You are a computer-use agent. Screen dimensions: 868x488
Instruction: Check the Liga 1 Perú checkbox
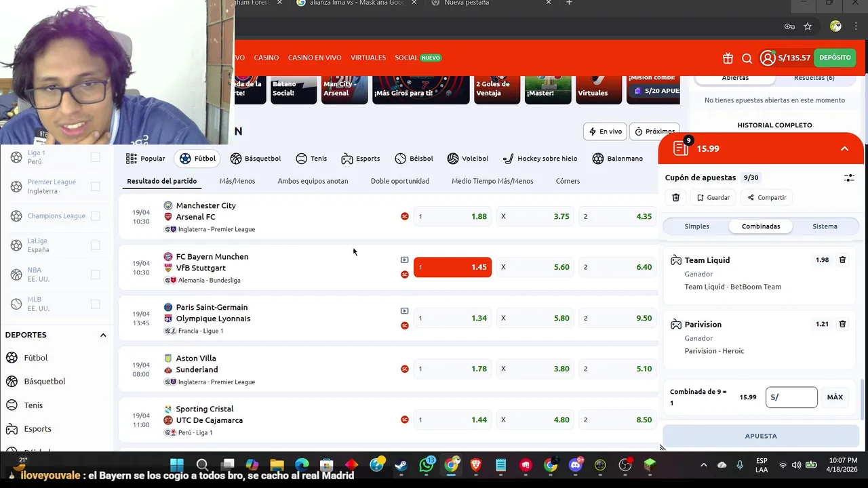click(x=95, y=157)
